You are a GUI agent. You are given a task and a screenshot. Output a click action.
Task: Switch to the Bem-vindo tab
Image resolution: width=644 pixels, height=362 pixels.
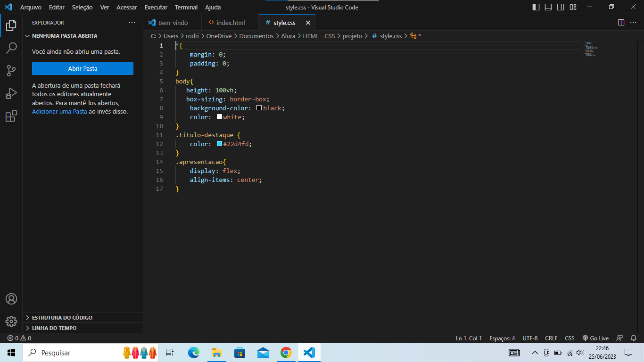point(172,23)
